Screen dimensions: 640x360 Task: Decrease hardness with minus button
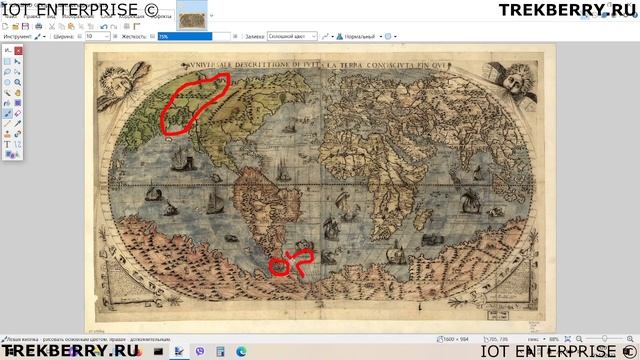point(152,36)
